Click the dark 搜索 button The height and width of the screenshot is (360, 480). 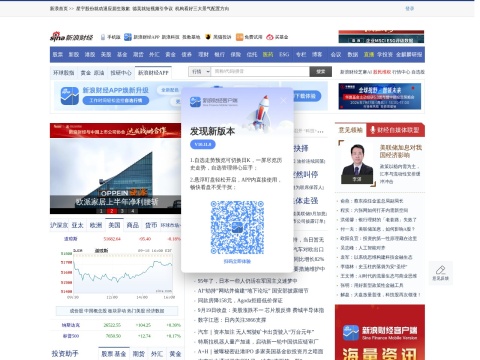tap(320, 72)
